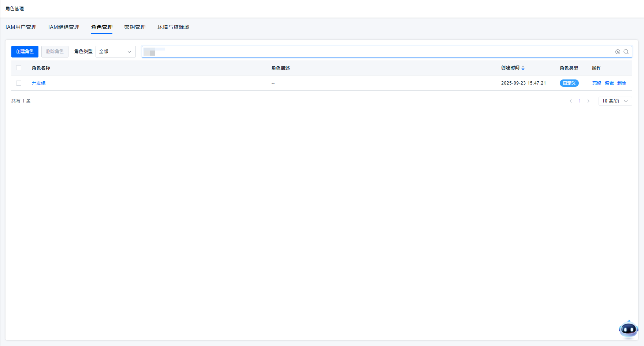Click 克隆 for the 开发组 role
This screenshot has height=346, width=644.
point(596,83)
